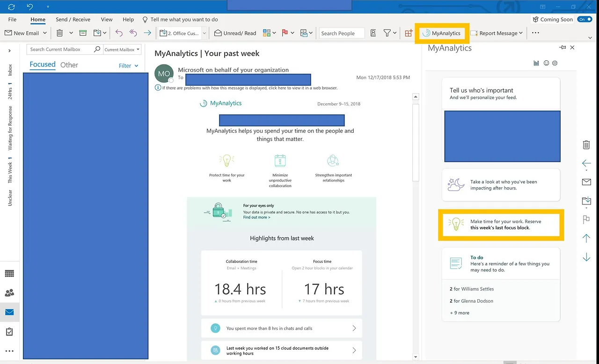The height and width of the screenshot is (364, 599).
Task: Click the Reply All double-arrow icon
Action: coord(133,33)
